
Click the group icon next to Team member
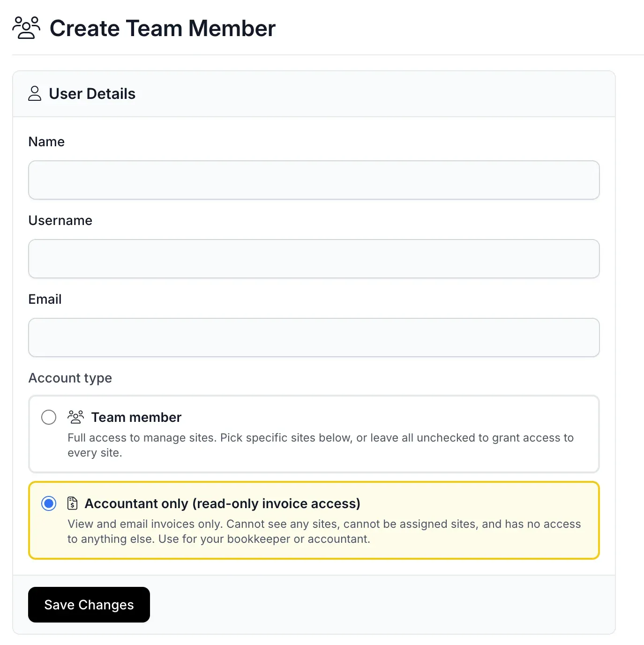pos(76,416)
